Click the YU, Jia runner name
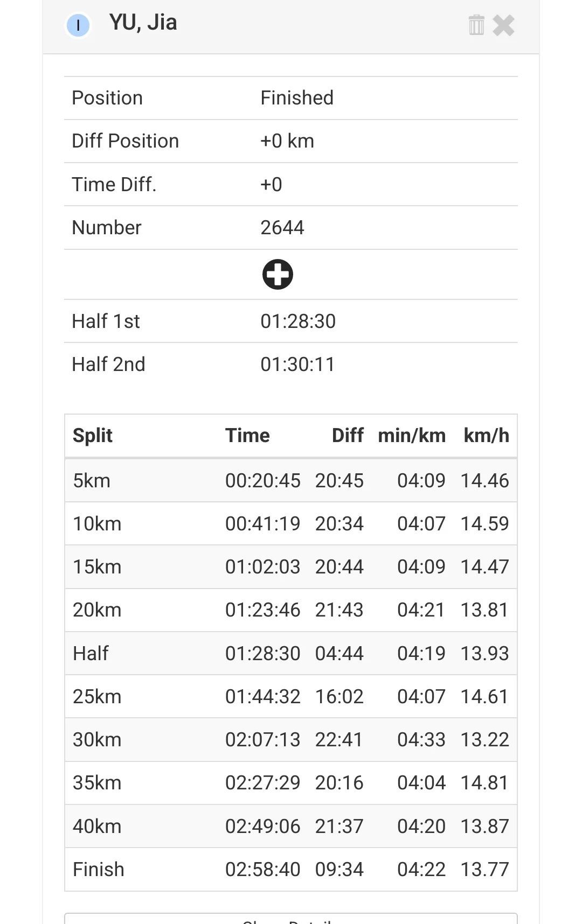Image resolution: width=582 pixels, height=924 pixels. click(x=143, y=23)
